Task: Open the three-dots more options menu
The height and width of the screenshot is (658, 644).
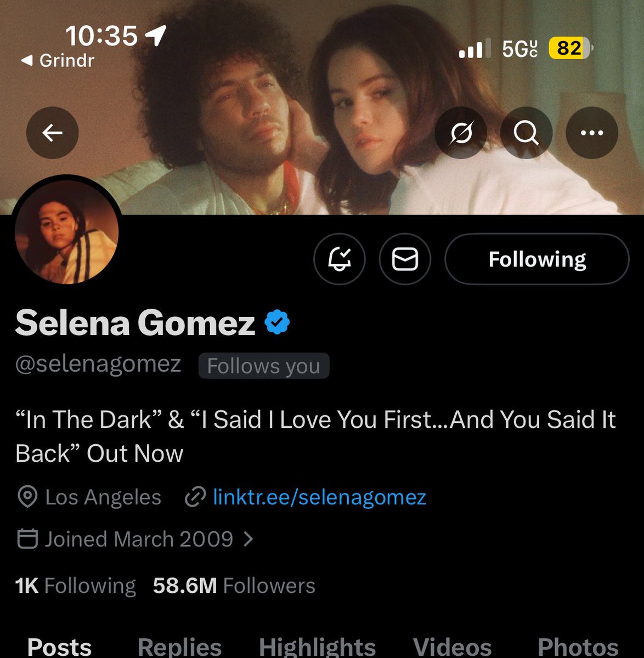Action: point(592,133)
